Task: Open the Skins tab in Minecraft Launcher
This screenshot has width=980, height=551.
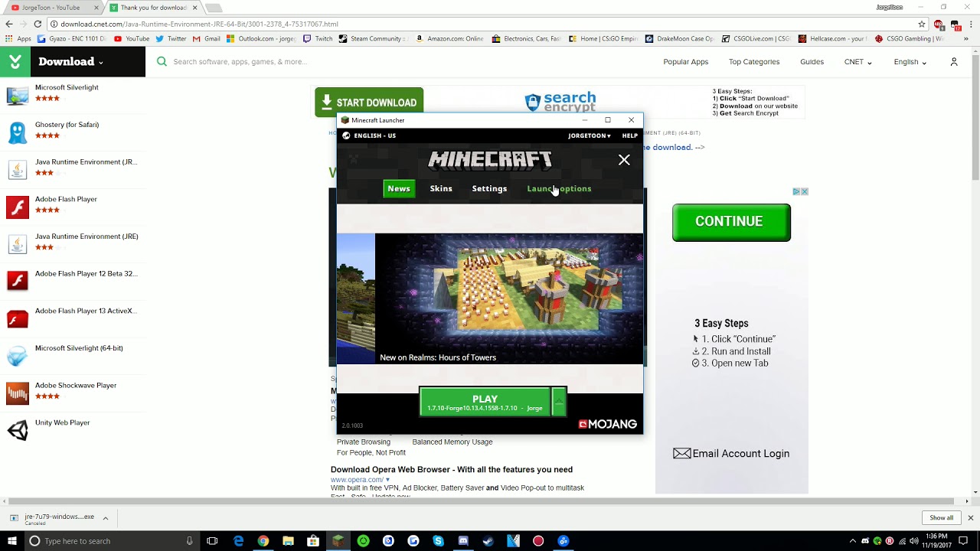Action: tap(441, 188)
